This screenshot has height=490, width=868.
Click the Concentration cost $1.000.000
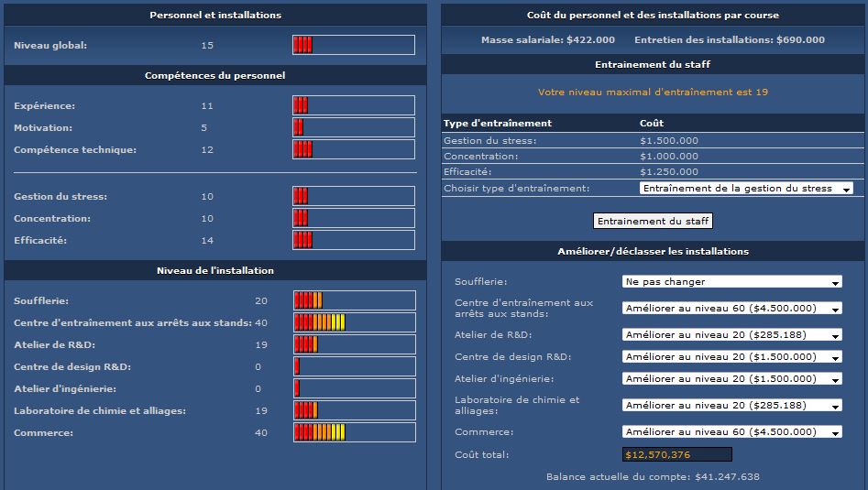669,156
